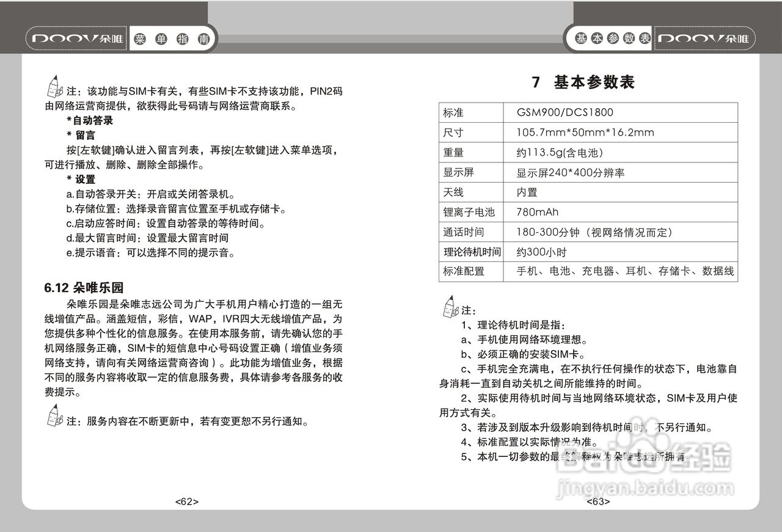
Task: Click the value 105.7mm*50mm*16.2mm
Action: (x=585, y=133)
